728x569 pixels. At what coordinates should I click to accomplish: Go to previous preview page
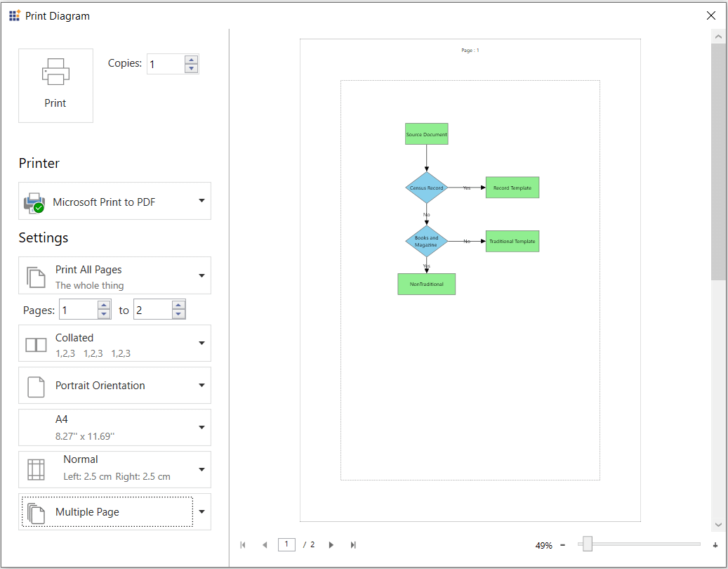coord(265,545)
